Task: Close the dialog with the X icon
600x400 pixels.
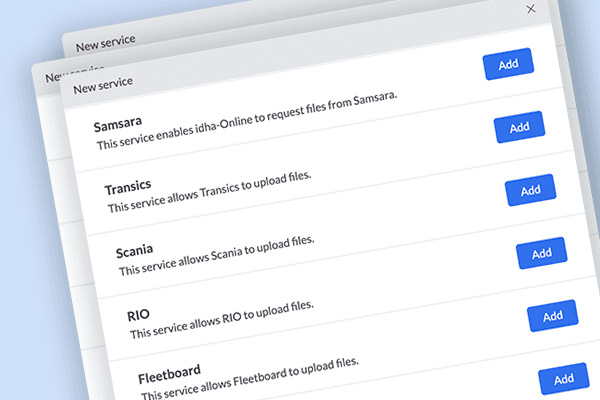Action: (531, 9)
